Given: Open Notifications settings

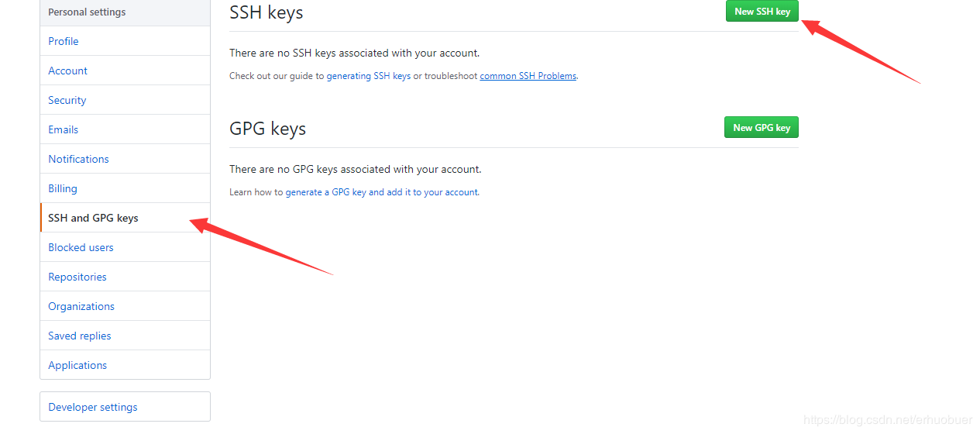Looking at the screenshot, I should (78, 159).
